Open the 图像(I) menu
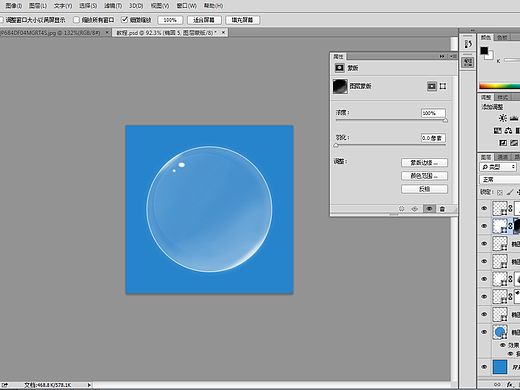 pyautogui.click(x=14, y=6)
